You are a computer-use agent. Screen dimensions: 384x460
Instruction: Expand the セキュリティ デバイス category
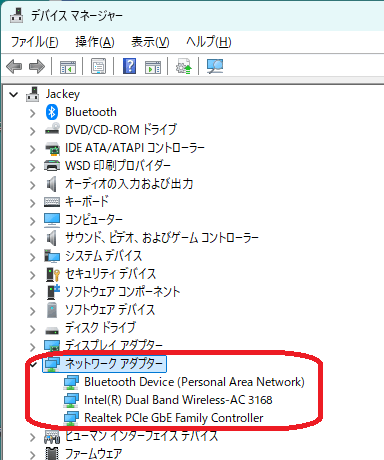point(32,275)
